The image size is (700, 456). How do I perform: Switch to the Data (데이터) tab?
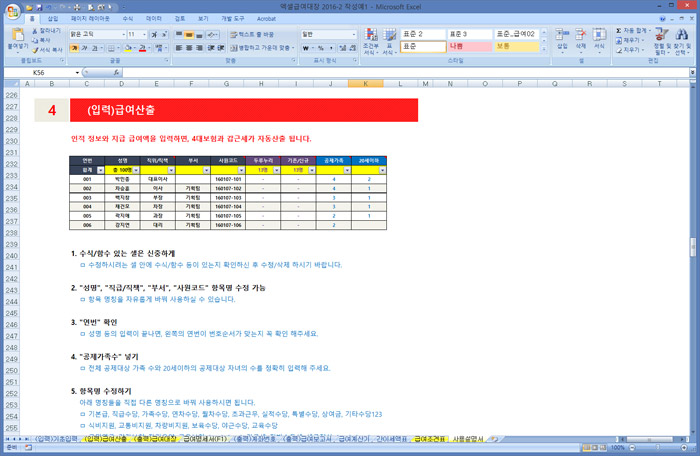pos(154,19)
